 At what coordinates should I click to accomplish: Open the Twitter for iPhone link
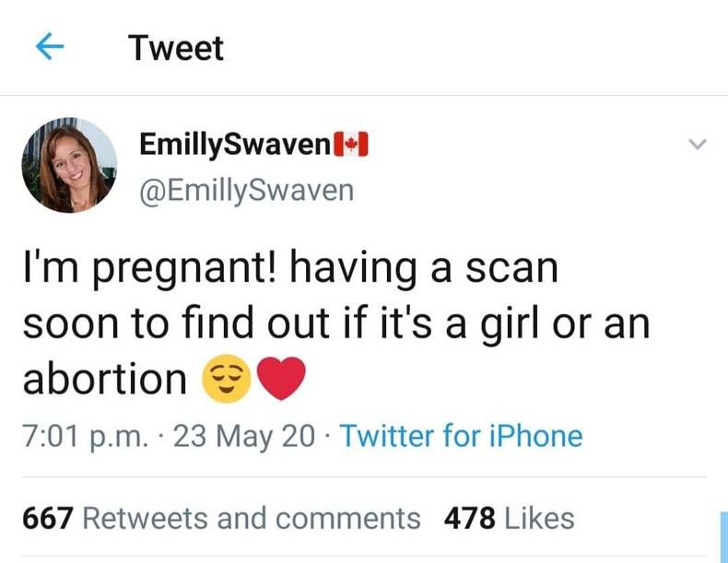pos(461,436)
